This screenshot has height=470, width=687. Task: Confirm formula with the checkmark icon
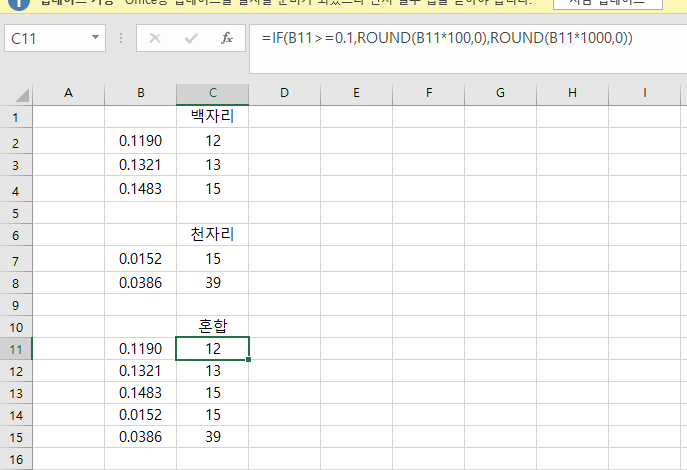coord(191,38)
